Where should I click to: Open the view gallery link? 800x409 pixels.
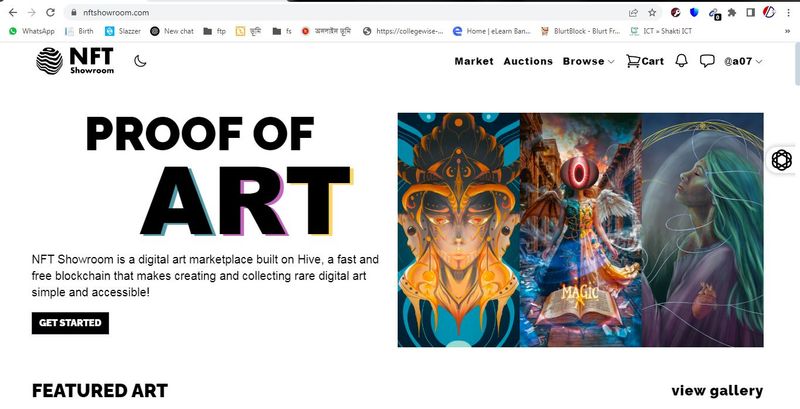coord(717,391)
